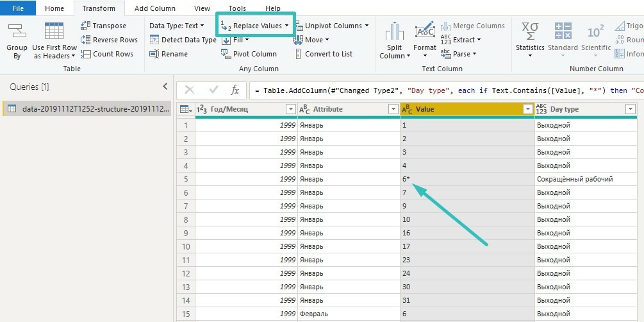Select the Transform tab
Image resolution: width=644 pixels, height=322 pixels.
(x=99, y=8)
